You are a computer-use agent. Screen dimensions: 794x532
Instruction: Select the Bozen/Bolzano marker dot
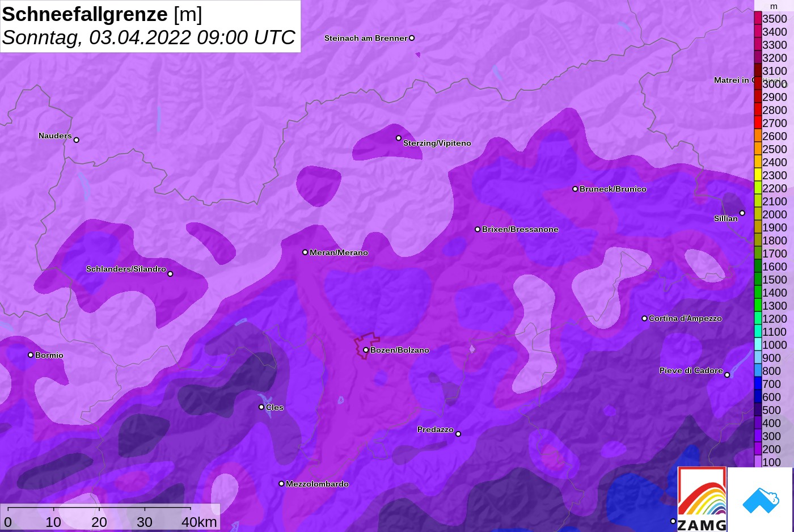click(x=366, y=350)
